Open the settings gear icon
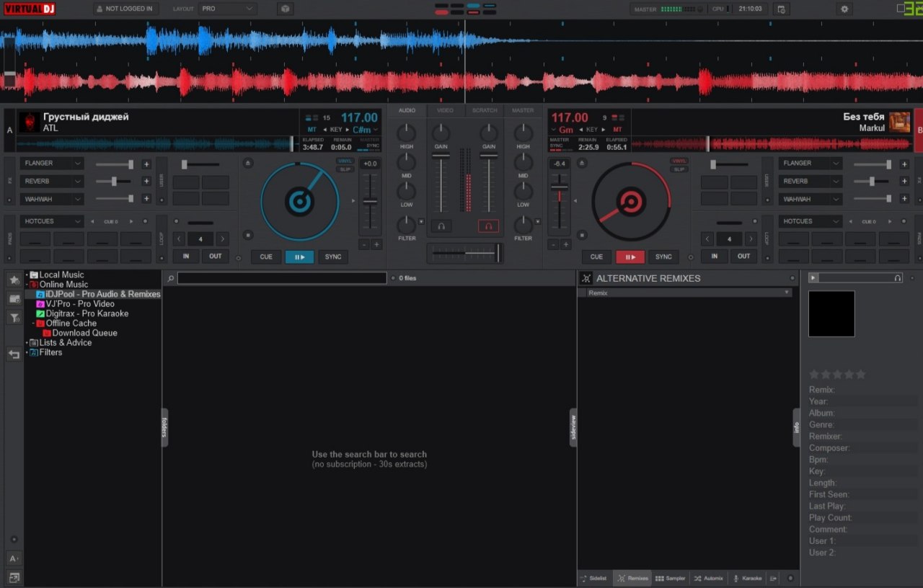This screenshot has width=923, height=588. click(x=844, y=9)
